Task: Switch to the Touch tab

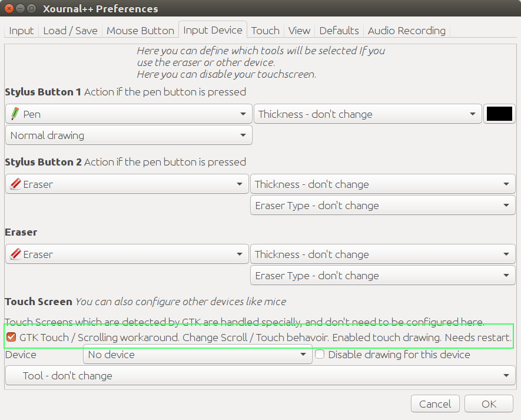Action: 265,30
